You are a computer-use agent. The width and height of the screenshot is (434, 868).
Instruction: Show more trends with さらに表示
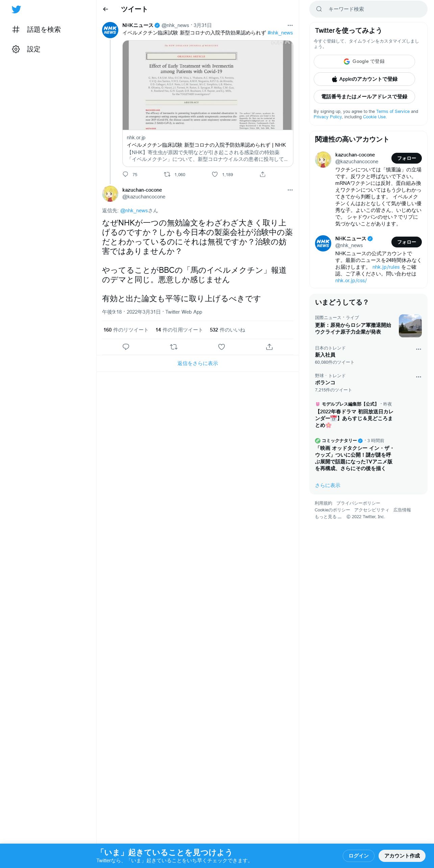pos(328,485)
